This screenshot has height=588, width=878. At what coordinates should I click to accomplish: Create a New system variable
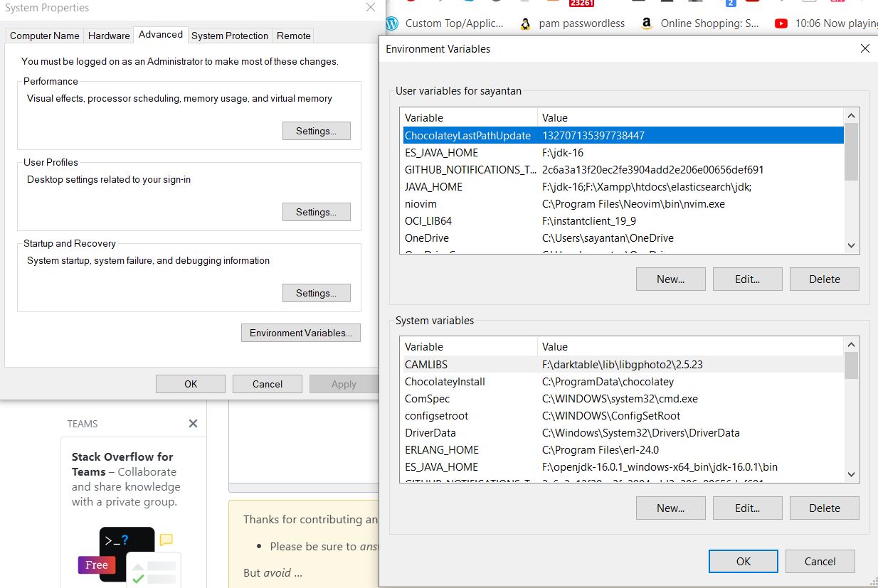point(671,508)
